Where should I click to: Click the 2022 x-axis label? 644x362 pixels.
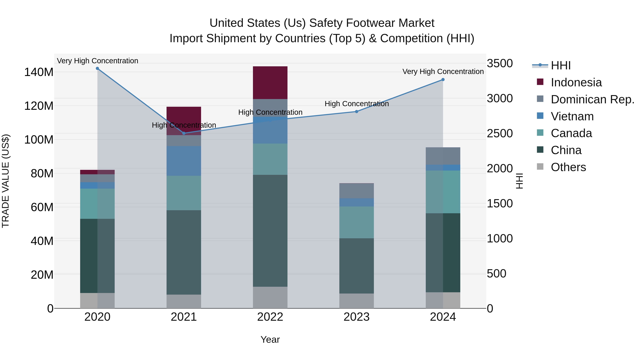(270, 317)
